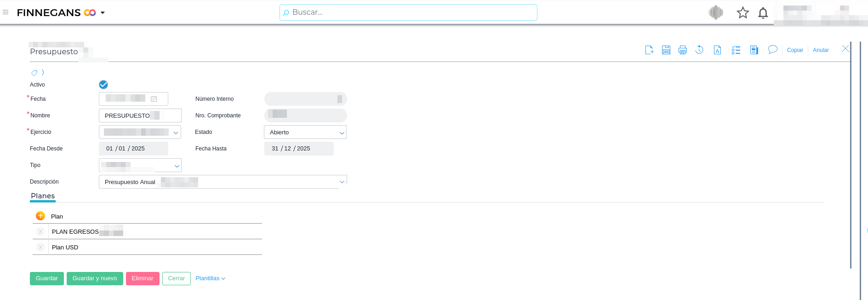
Task: Click the Fecha Desde date field
Action: click(x=133, y=149)
